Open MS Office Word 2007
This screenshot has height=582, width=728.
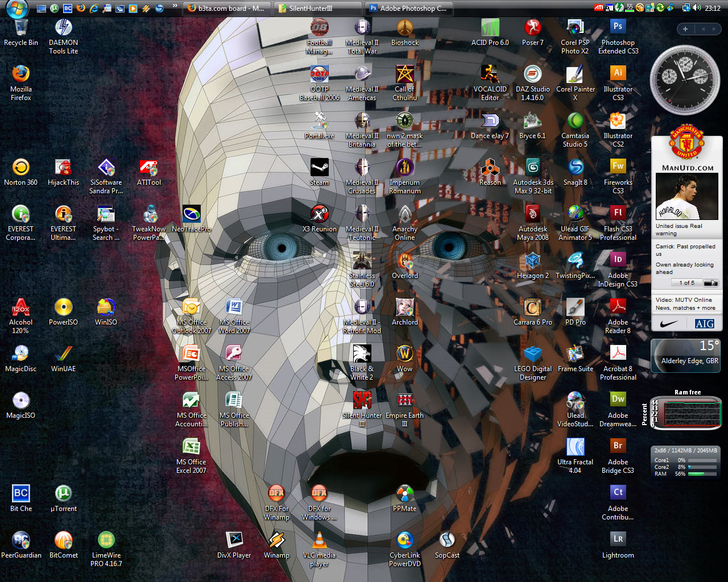(234, 316)
